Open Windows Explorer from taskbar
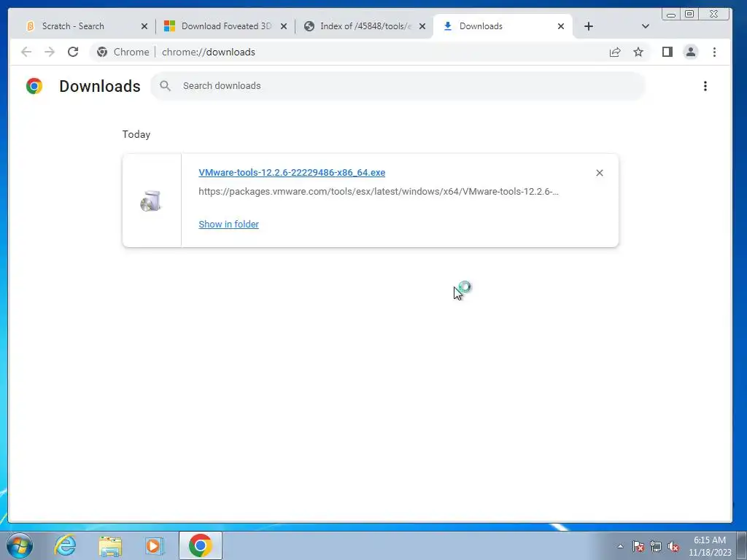747x560 pixels. [x=110, y=545]
